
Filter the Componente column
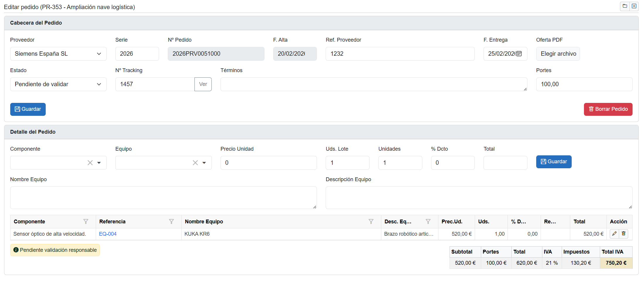coord(86,222)
